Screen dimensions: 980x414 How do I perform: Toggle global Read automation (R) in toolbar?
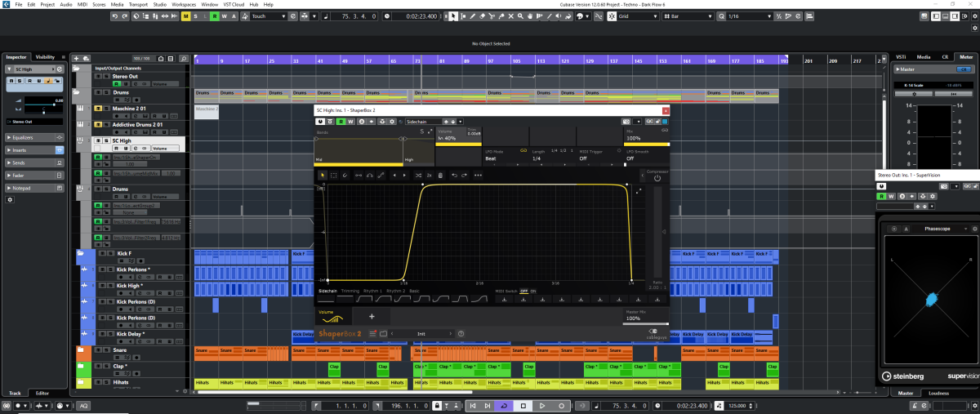[x=215, y=16]
